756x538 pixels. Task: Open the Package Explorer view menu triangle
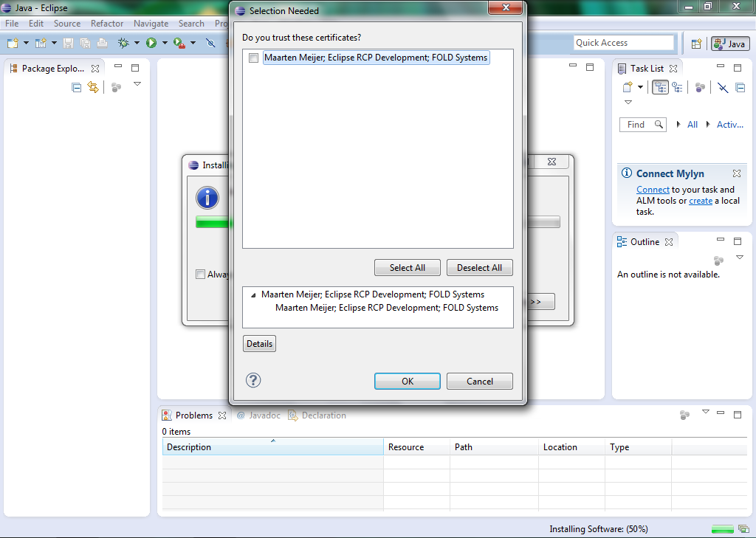pyautogui.click(x=137, y=84)
